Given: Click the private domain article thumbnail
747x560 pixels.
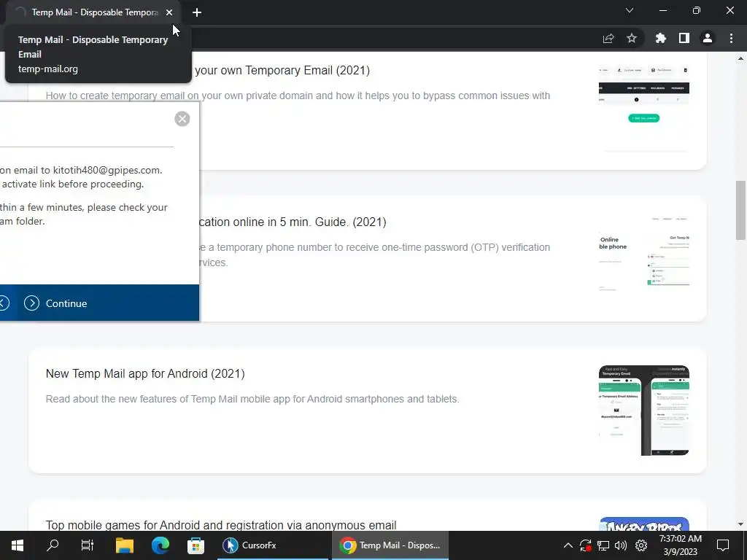Looking at the screenshot, I should tap(643, 109).
